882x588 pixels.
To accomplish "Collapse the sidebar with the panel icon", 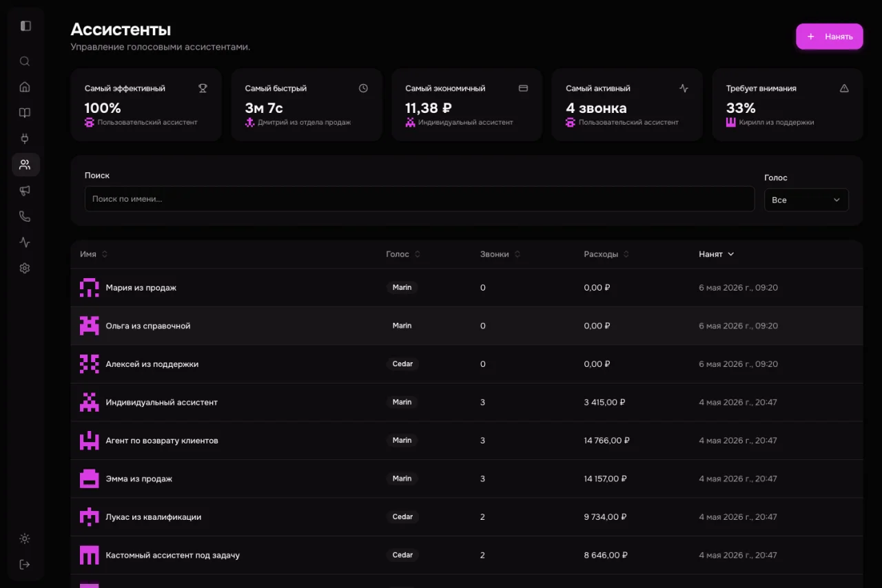I will 25,26.
